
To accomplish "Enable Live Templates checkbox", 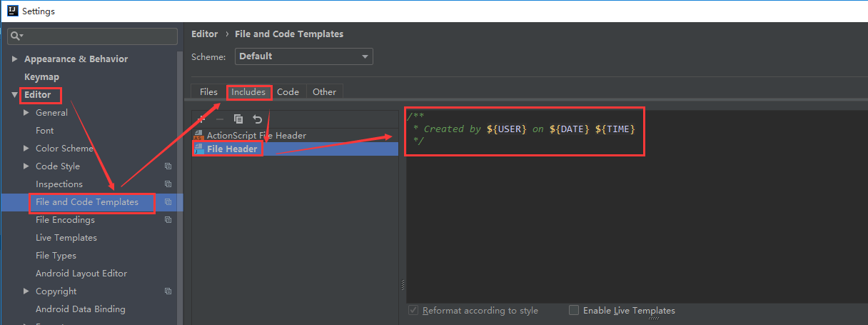I will click(574, 311).
